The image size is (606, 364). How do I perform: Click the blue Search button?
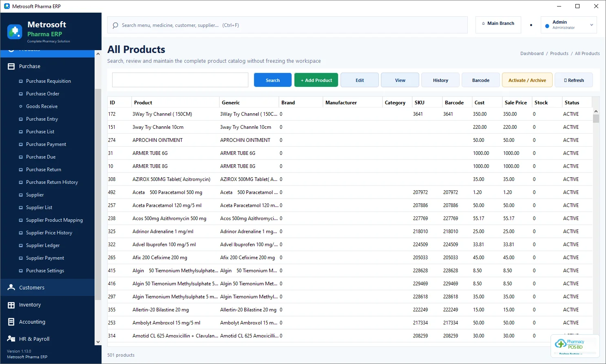click(273, 80)
